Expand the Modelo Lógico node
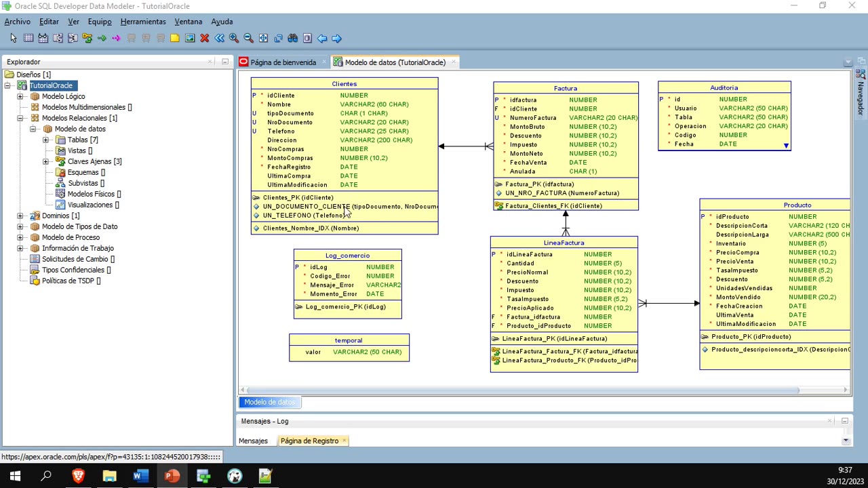Image resolution: width=868 pixels, height=488 pixels. click(20, 96)
